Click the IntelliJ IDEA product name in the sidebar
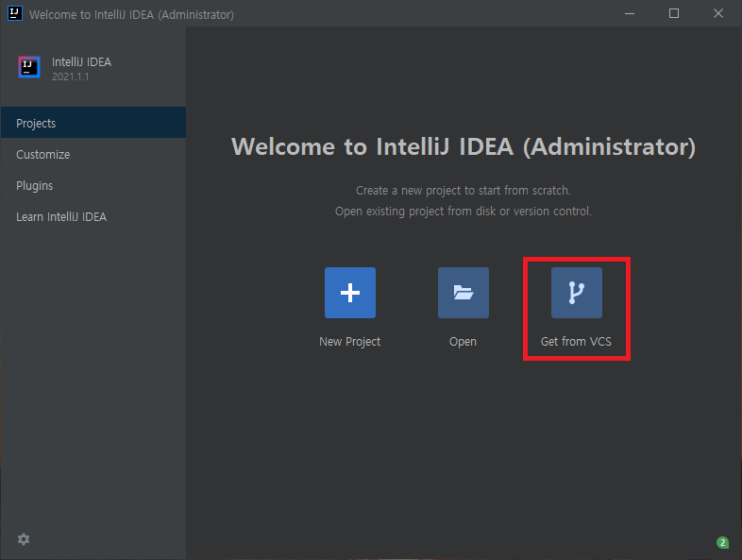This screenshot has height=560, width=742. (81, 62)
